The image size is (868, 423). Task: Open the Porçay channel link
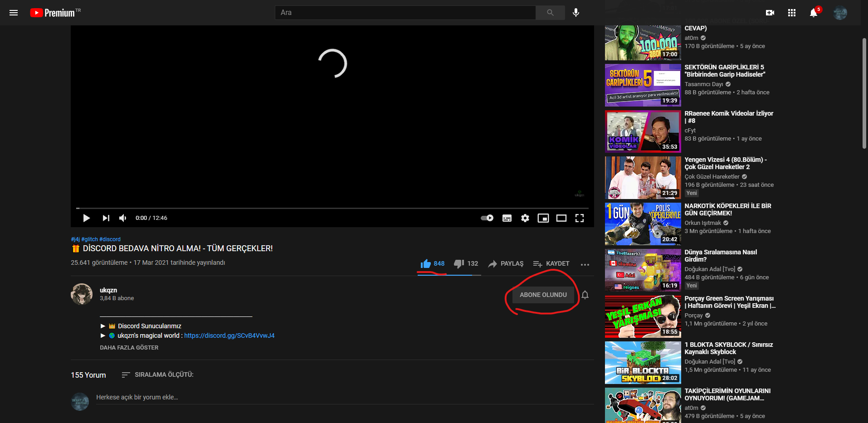point(694,316)
